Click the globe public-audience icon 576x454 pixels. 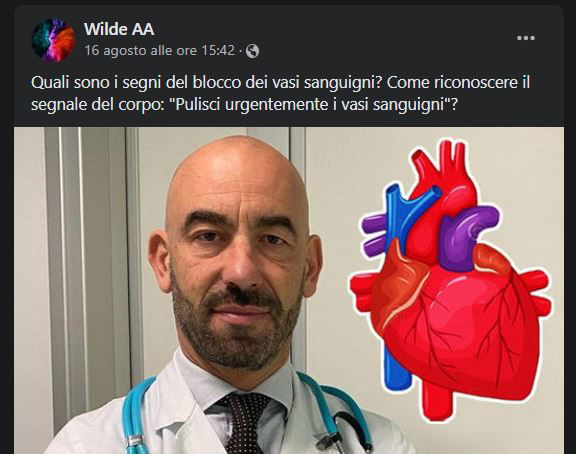pyautogui.click(x=252, y=51)
